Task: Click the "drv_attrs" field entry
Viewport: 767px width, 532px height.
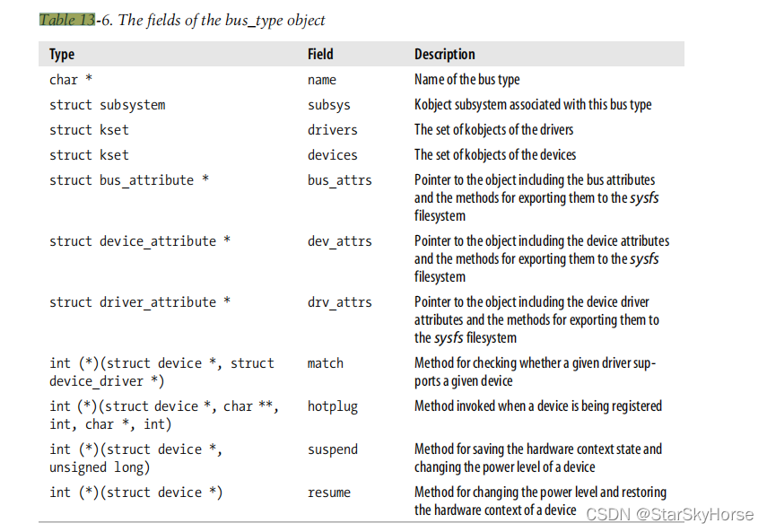Action: [339, 302]
